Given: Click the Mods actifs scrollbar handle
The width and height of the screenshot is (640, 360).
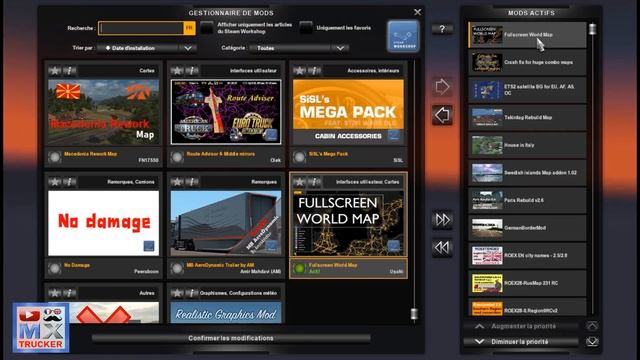Looking at the screenshot, I should tap(592, 29).
